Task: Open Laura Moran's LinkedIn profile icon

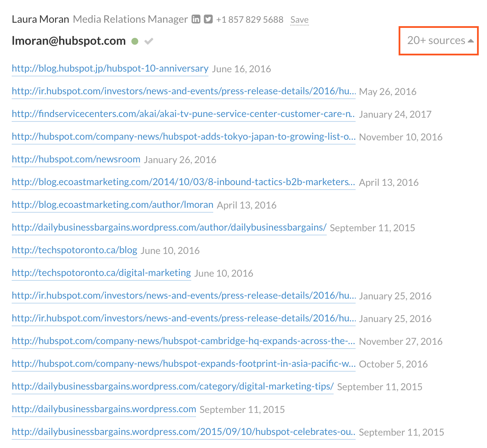Action: 196,19
